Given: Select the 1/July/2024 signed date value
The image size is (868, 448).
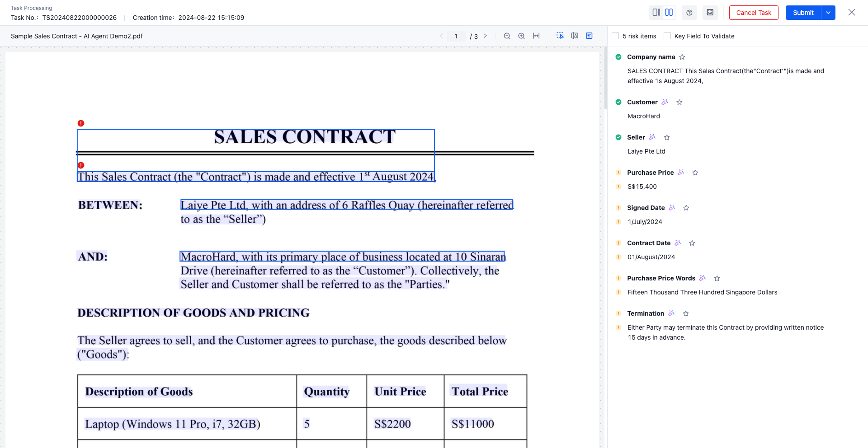Looking at the screenshot, I should 645,222.
